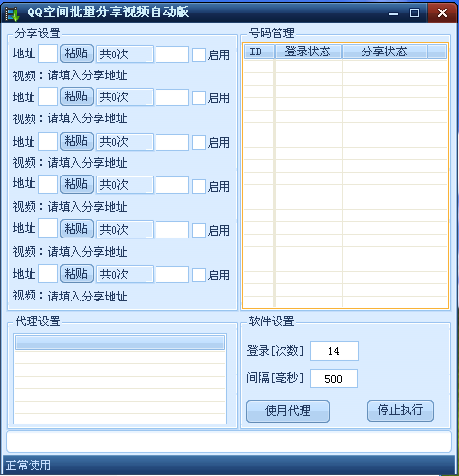
Task: Tick the third share row's 启用 checkbox
Action: click(198, 142)
